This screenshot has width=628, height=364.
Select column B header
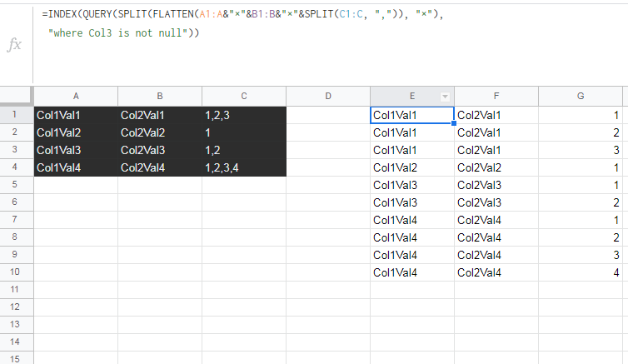tap(160, 96)
